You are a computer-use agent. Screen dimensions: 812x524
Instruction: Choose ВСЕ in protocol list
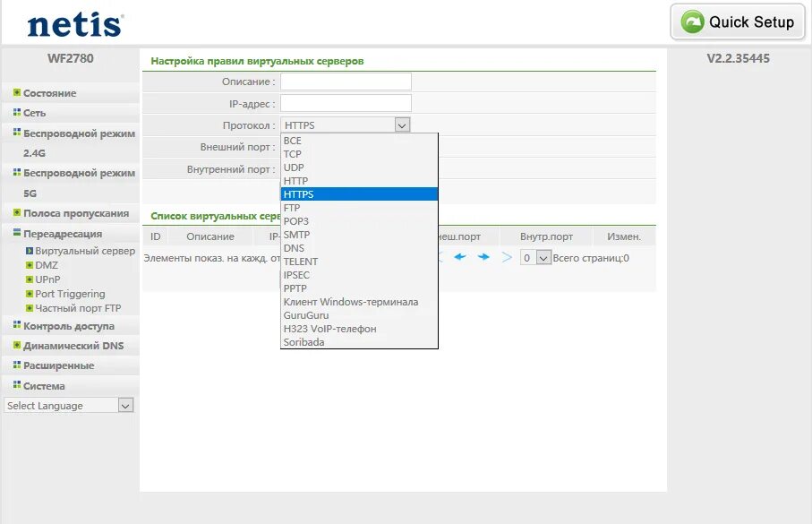click(359, 141)
